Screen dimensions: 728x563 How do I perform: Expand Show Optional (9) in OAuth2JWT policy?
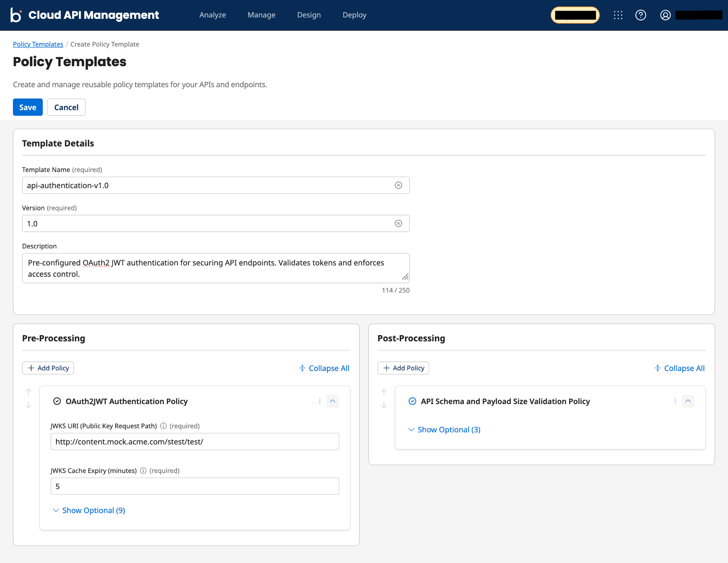pyautogui.click(x=89, y=510)
